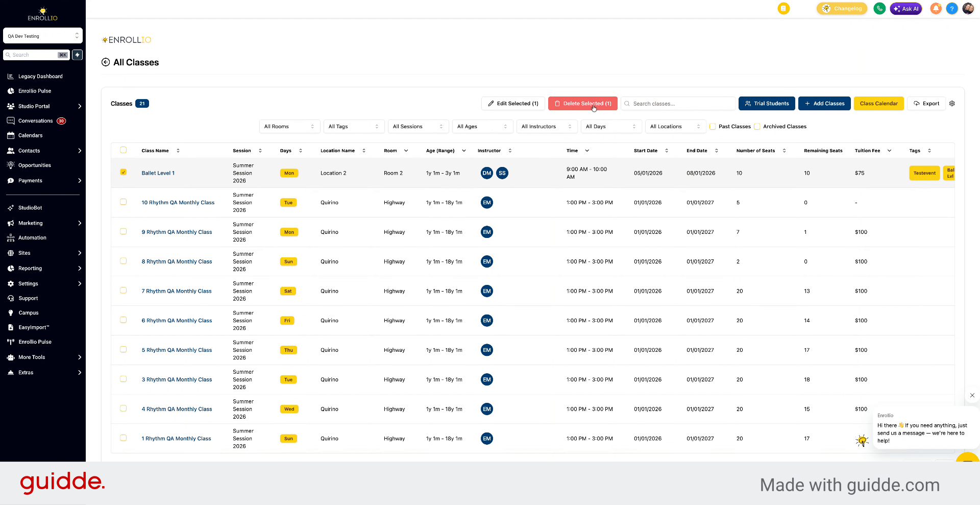Click the phone call icon in header

(x=879, y=9)
